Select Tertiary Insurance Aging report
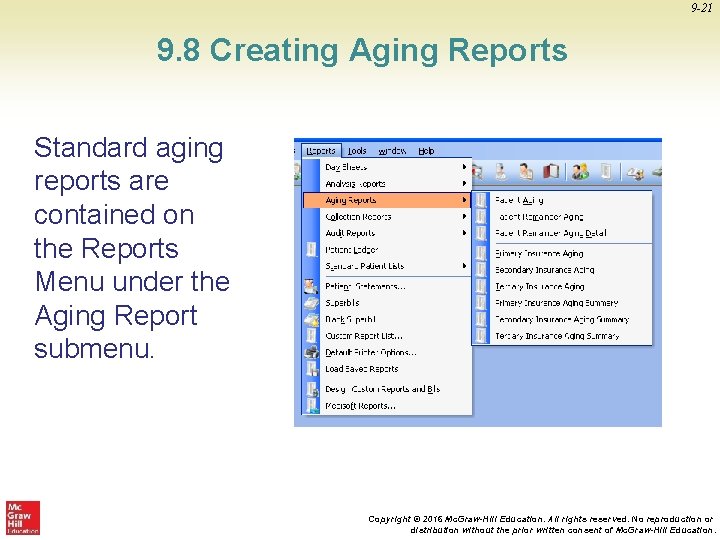This screenshot has width=720, height=540. tap(562, 286)
